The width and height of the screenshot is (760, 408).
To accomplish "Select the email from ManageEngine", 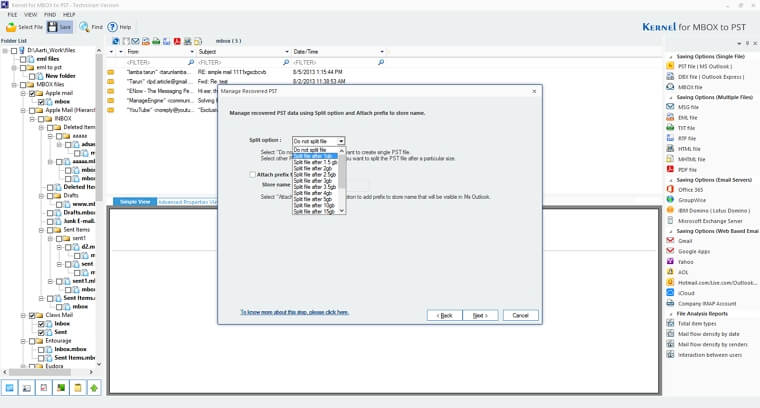I will [x=160, y=100].
